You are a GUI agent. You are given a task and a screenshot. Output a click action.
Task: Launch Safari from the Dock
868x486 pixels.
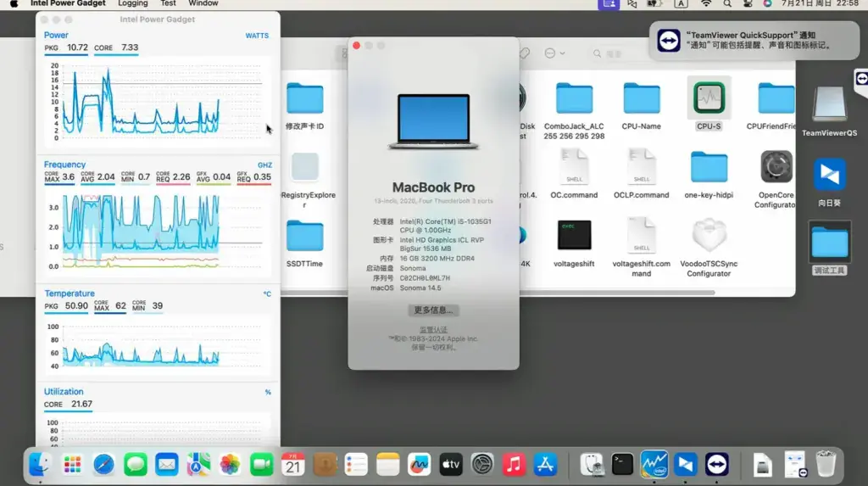tap(103, 465)
